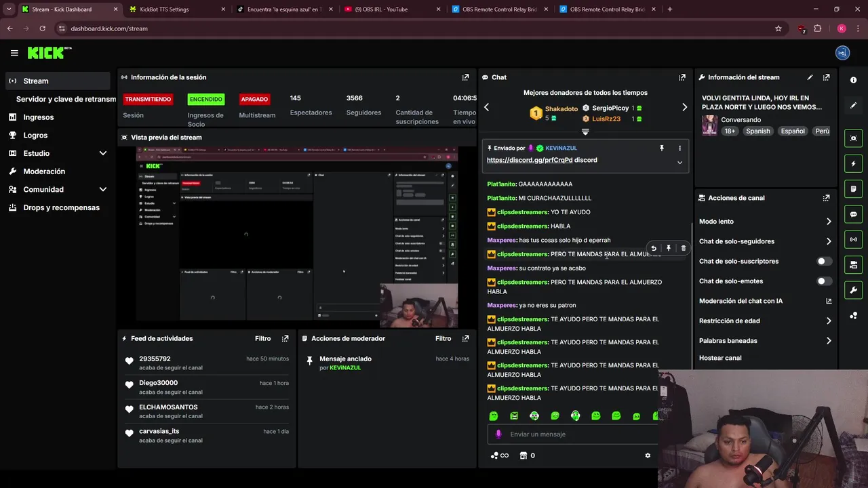Click the channel points infinity icon
The width and height of the screenshot is (868, 488).
(x=500, y=455)
